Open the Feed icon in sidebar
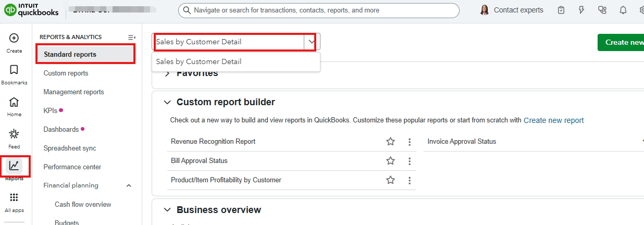The height and width of the screenshot is (225, 644). point(14,134)
